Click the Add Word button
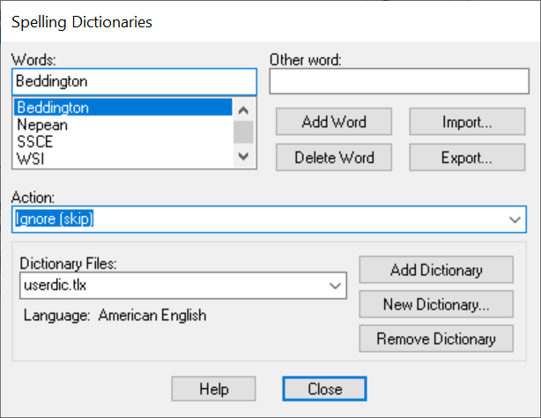 334,122
